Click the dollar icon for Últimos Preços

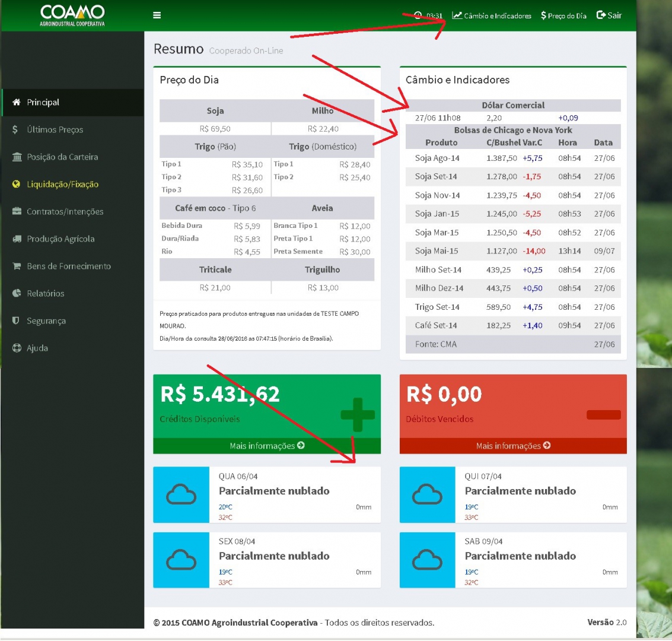(x=15, y=129)
